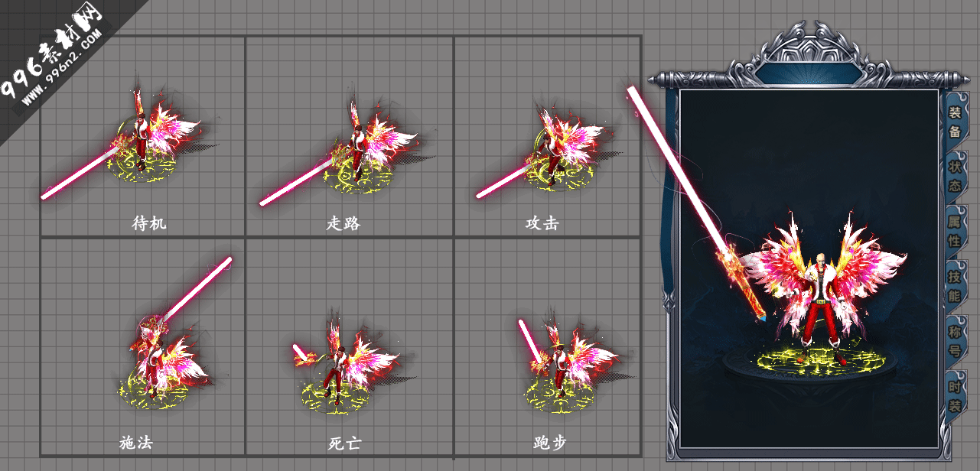Click the 走路 label text
980x471 pixels.
pyautogui.click(x=343, y=223)
